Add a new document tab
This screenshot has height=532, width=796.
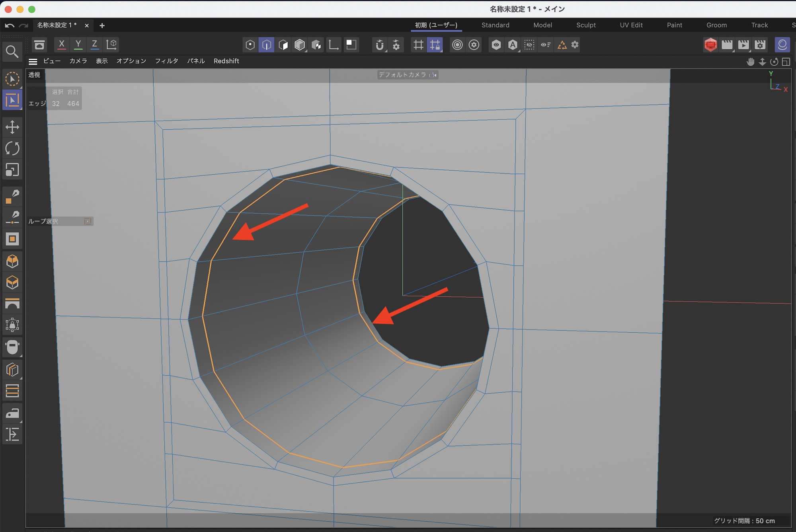tap(102, 25)
